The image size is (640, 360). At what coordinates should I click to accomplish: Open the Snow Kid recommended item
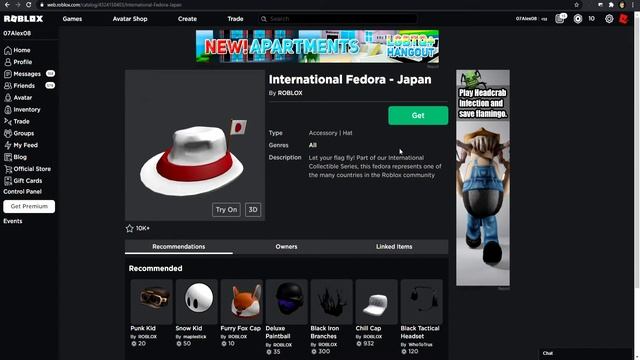click(196, 313)
